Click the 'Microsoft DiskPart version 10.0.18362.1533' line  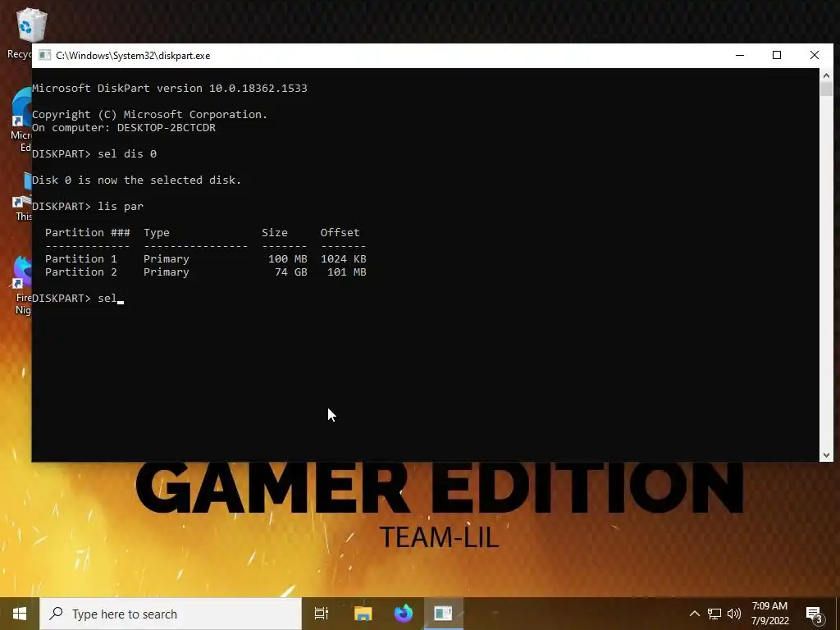point(170,88)
